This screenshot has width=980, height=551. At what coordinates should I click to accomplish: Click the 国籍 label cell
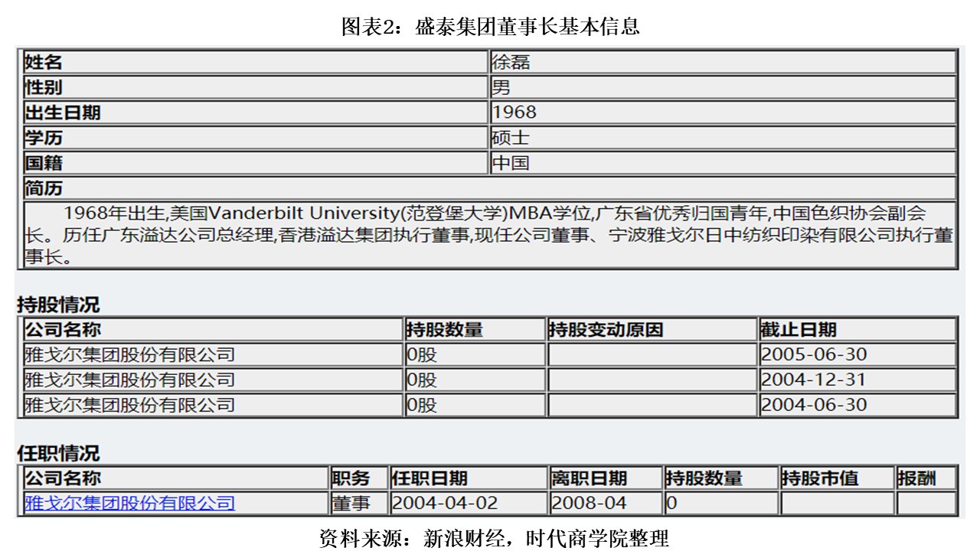point(256,163)
